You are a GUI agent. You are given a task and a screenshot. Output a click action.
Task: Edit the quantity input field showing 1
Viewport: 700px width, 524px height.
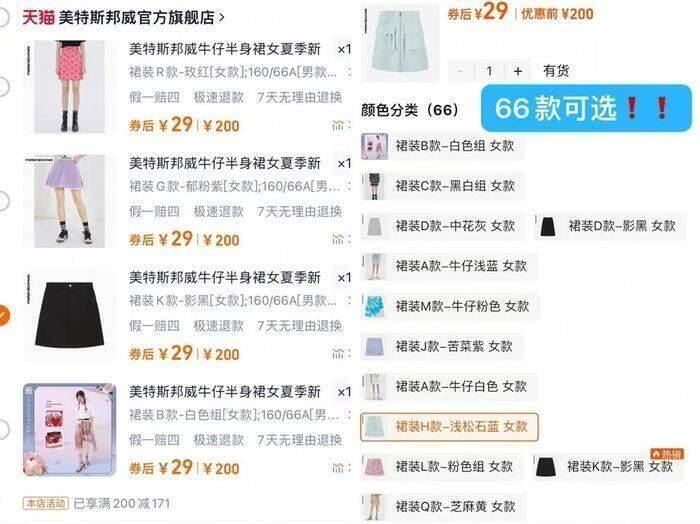tap(489, 71)
